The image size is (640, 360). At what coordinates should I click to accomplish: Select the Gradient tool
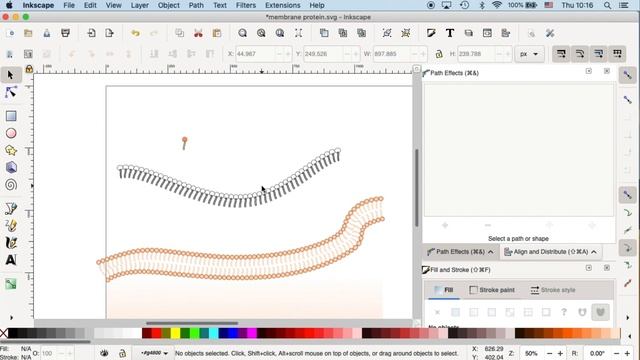(11, 284)
